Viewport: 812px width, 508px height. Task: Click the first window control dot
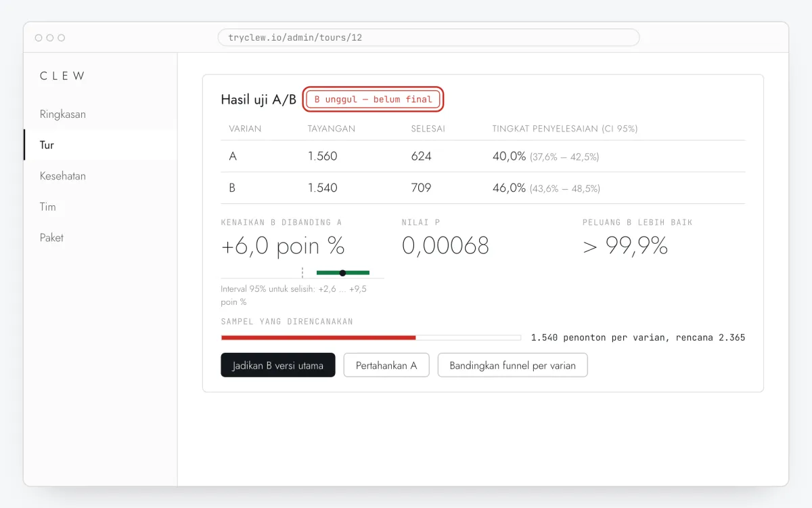39,38
